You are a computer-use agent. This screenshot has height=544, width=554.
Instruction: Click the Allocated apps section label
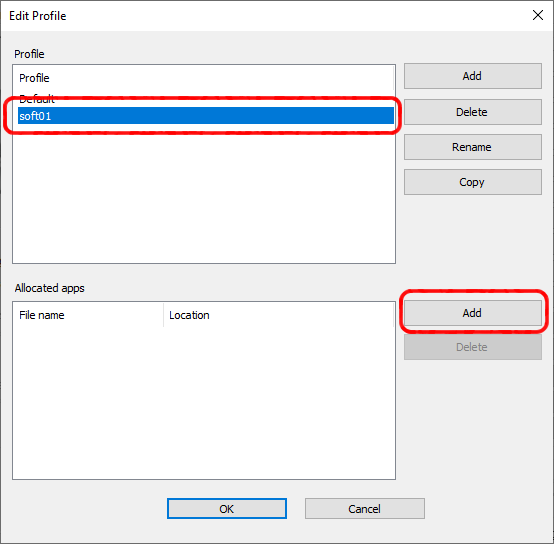point(49,288)
